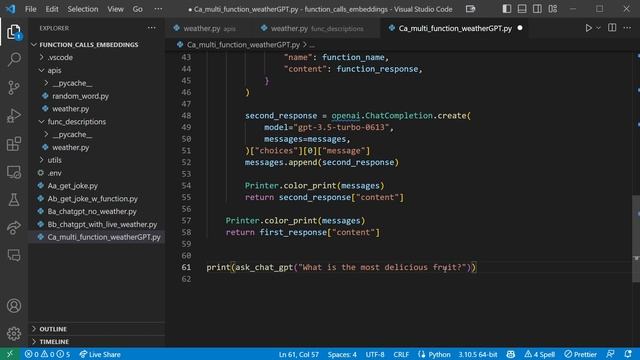
Task: Change line endings via CRLF indicator
Action: 401,354
